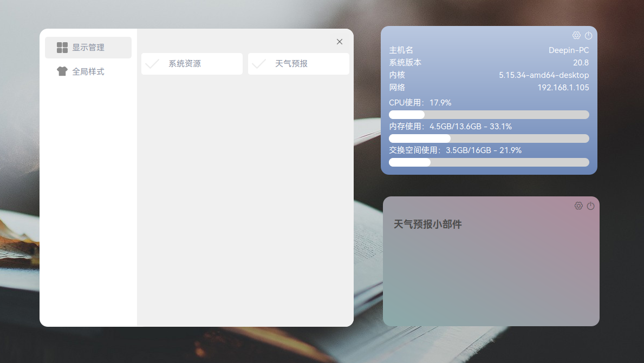Click the CPU使用 progress bar
Viewport: 644px width, 363px height.
point(489,115)
